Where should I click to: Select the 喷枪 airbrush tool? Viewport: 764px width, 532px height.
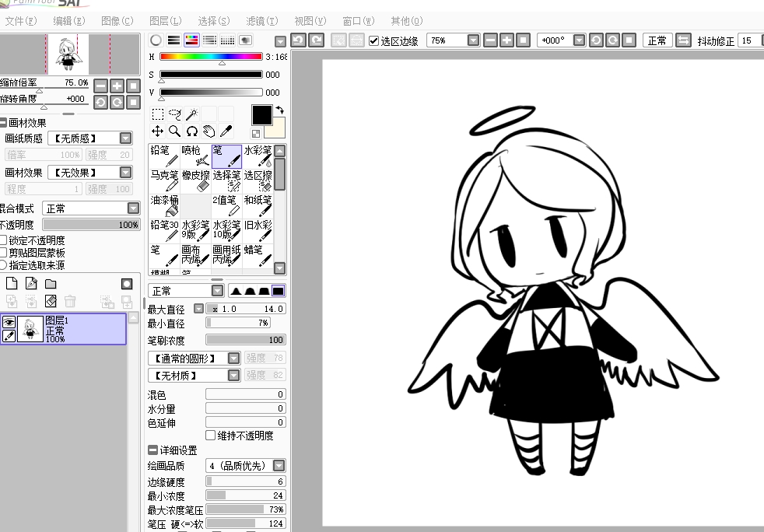[195, 156]
